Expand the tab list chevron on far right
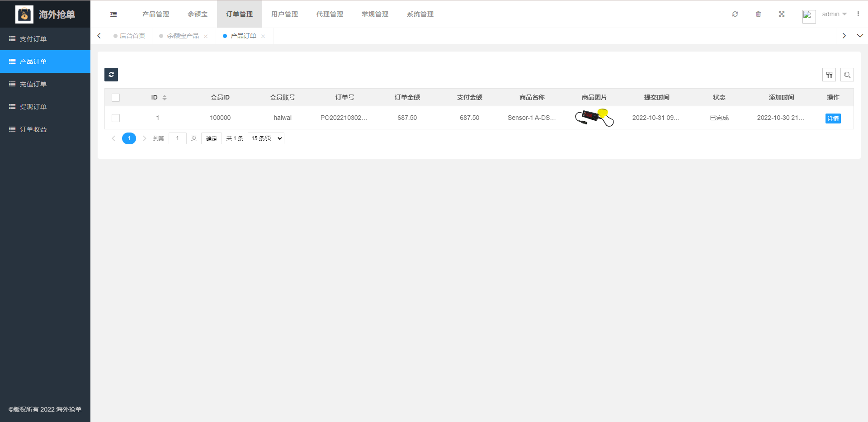Viewport: 868px width, 422px height. pyautogui.click(x=860, y=35)
